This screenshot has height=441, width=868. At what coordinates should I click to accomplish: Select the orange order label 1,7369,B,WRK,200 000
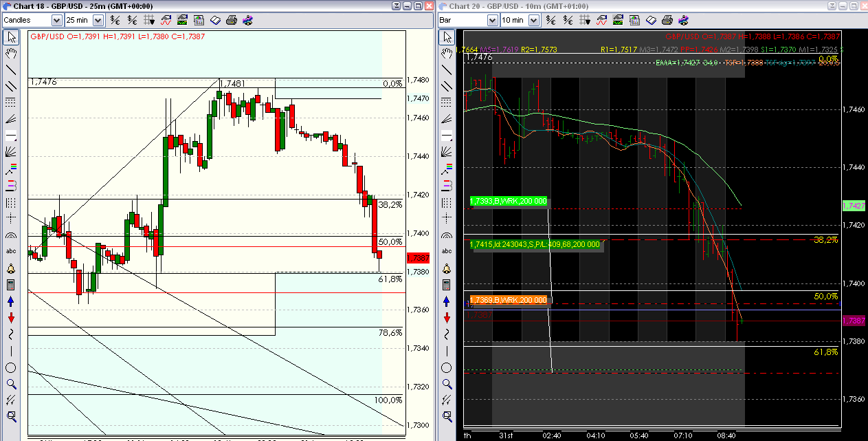coord(508,300)
